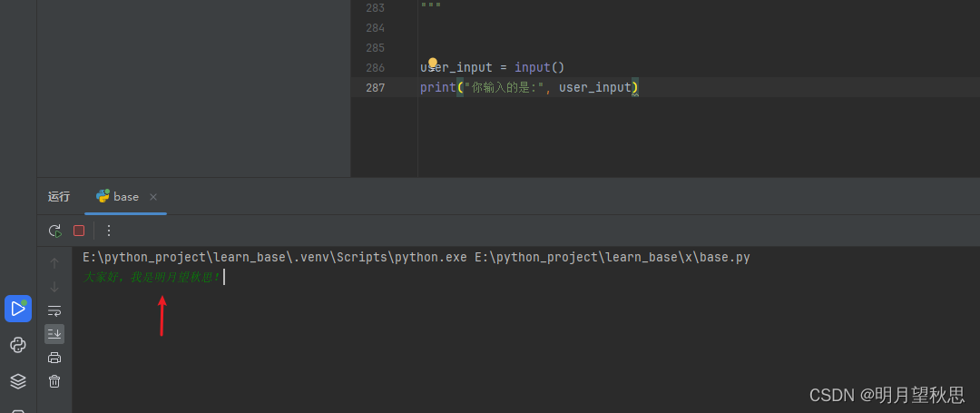Jump up the stack trace arrow
Image resolution: width=980 pixels, height=413 pixels.
[x=54, y=263]
